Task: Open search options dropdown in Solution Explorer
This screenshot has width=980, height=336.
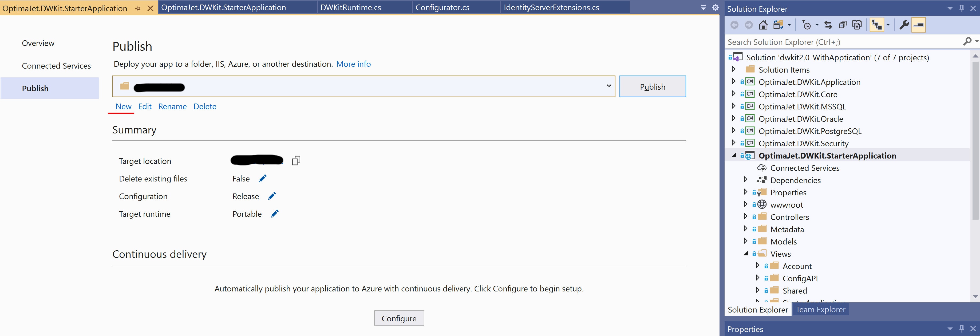Action: pos(976,41)
